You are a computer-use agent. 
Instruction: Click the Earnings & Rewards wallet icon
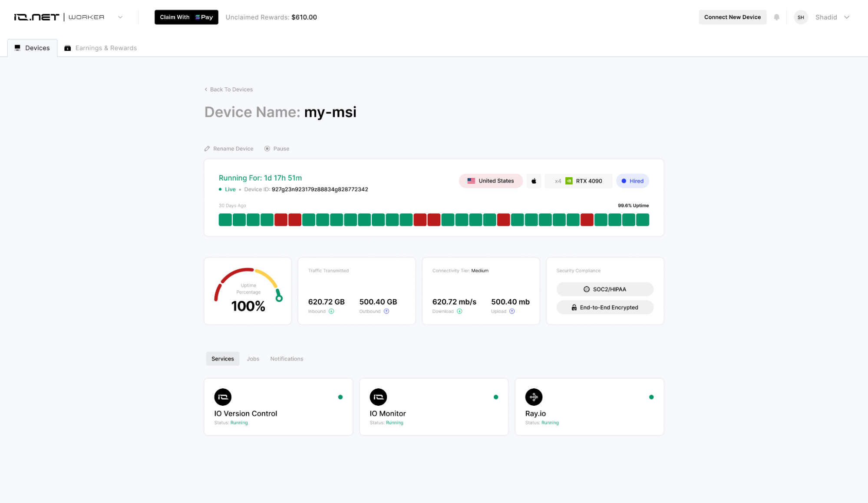click(67, 48)
